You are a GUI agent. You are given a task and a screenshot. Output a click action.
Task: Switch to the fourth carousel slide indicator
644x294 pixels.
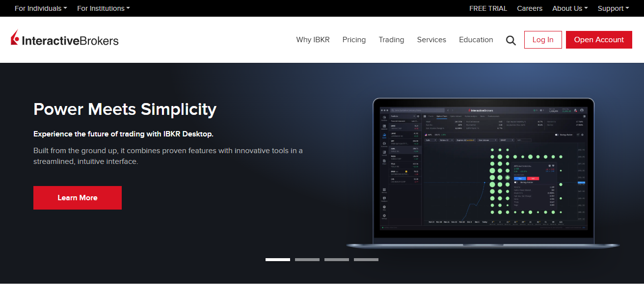(x=366, y=260)
